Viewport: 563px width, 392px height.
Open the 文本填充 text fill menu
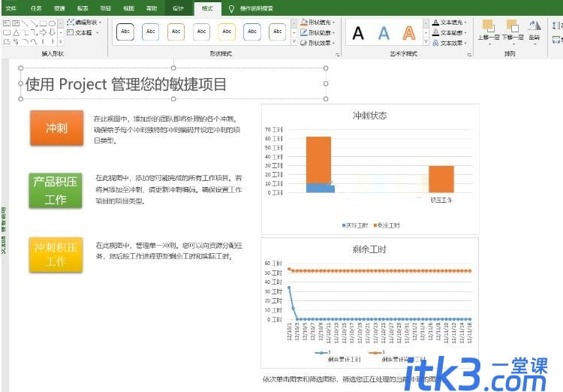pos(449,23)
